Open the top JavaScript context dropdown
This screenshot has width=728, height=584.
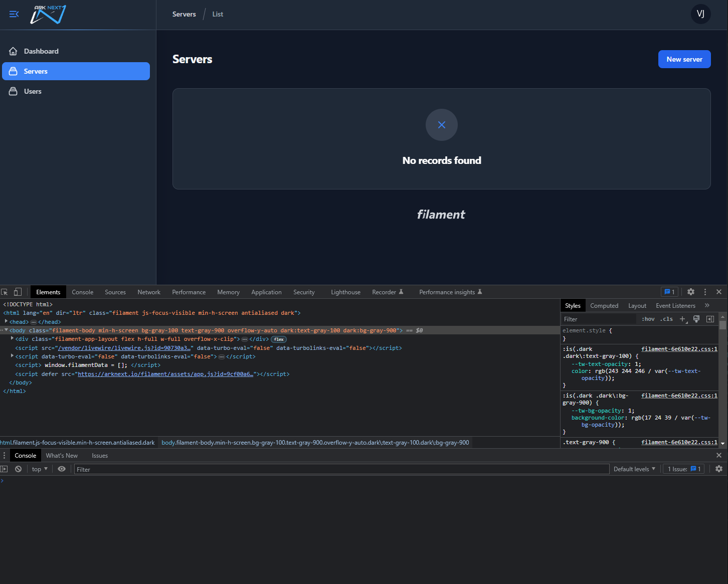[x=40, y=469]
